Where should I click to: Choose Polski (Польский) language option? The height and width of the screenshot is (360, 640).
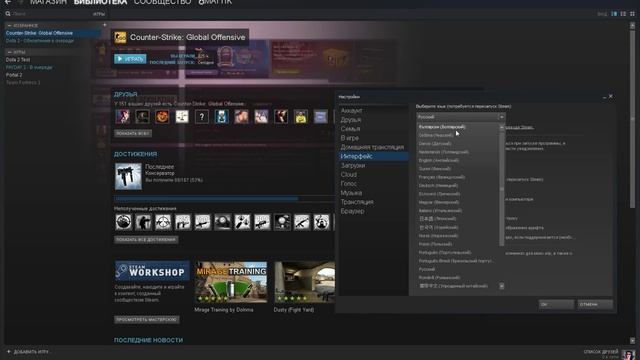click(435, 244)
